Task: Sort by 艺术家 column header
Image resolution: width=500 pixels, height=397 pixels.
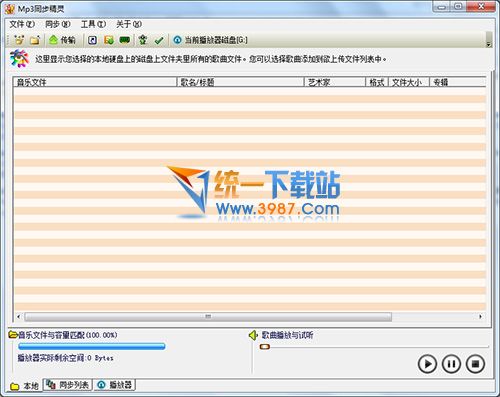Action: (x=335, y=82)
